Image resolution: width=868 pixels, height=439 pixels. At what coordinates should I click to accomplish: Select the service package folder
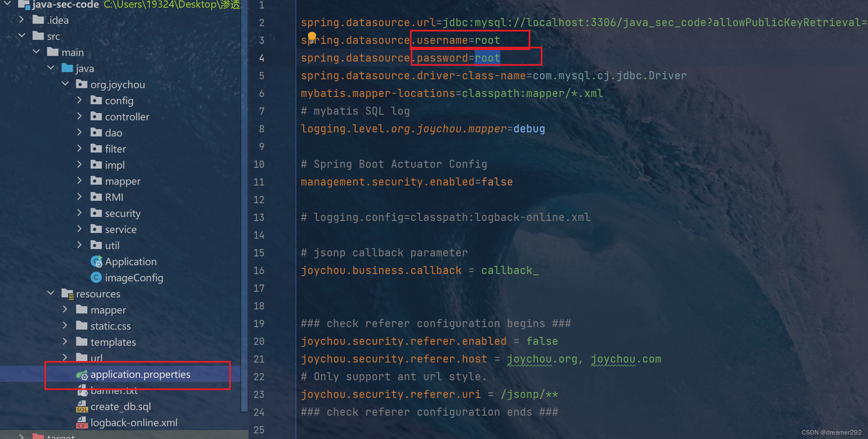click(120, 229)
